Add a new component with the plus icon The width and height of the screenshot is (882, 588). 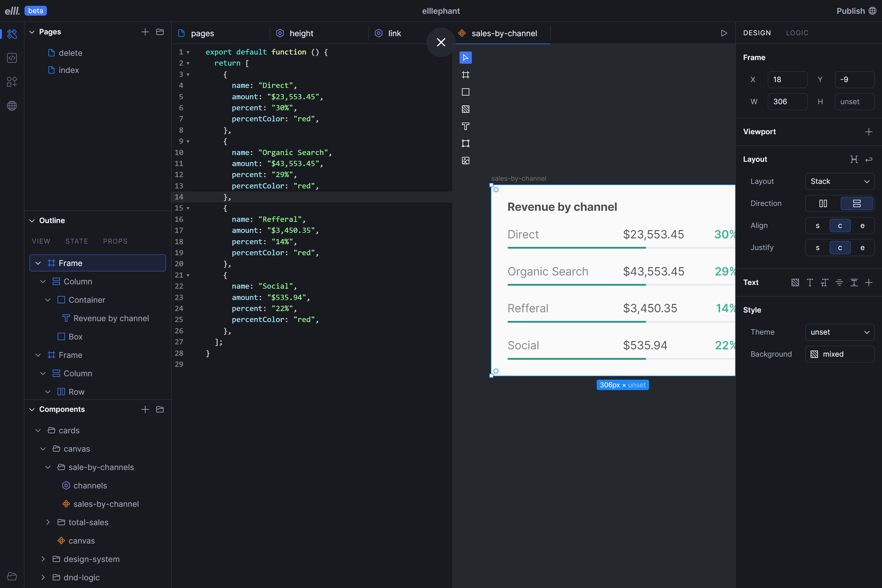[145, 409]
